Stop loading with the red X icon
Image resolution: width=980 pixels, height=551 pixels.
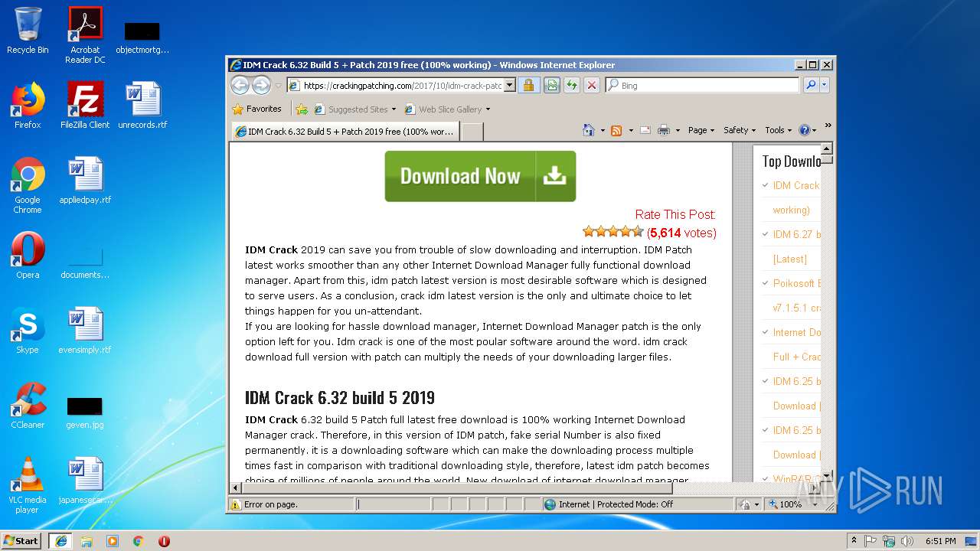pyautogui.click(x=591, y=85)
